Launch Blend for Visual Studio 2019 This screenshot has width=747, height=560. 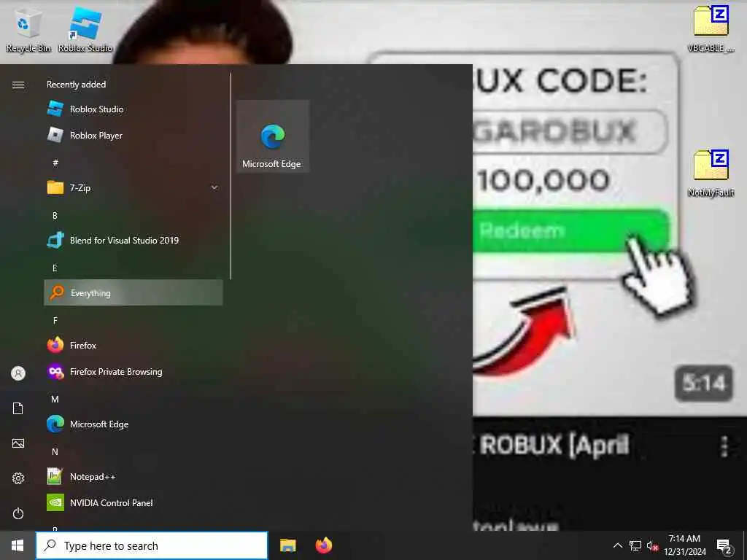pyautogui.click(x=133, y=240)
